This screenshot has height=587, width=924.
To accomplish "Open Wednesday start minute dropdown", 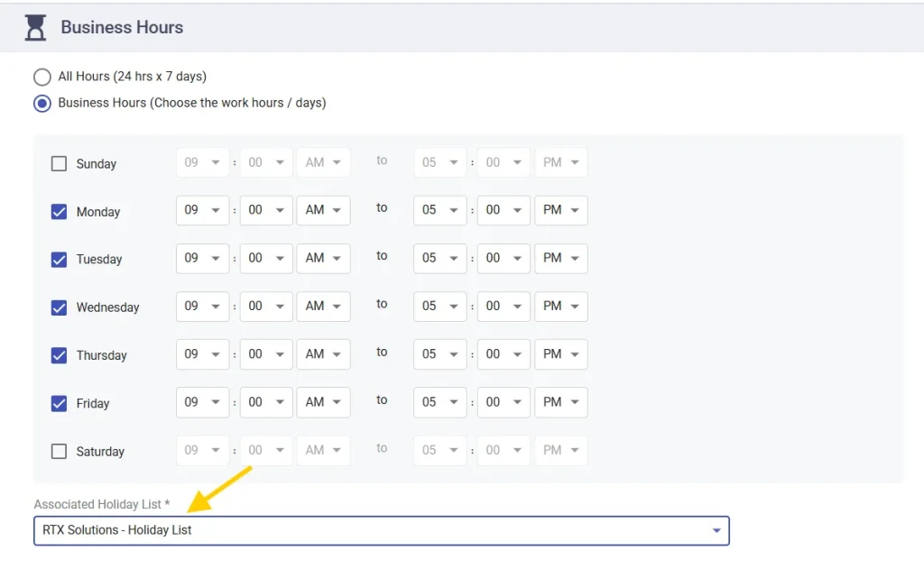I will (266, 306).
